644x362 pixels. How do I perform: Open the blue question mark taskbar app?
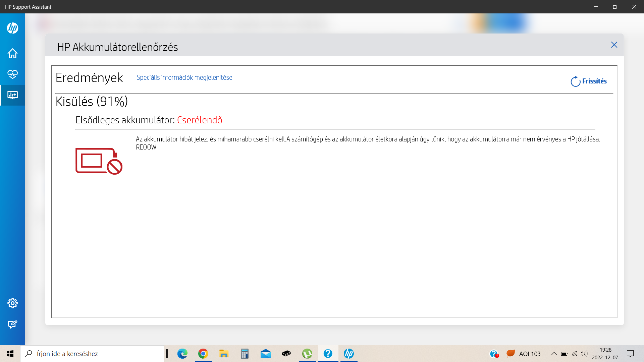tap(328, 354)
